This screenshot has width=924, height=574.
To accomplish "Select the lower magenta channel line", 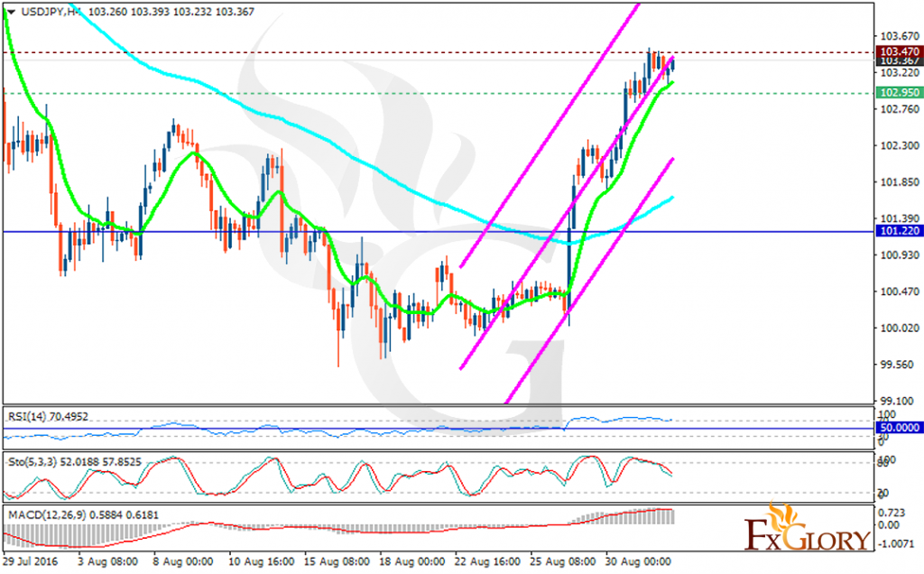I will tap(589, 280).
